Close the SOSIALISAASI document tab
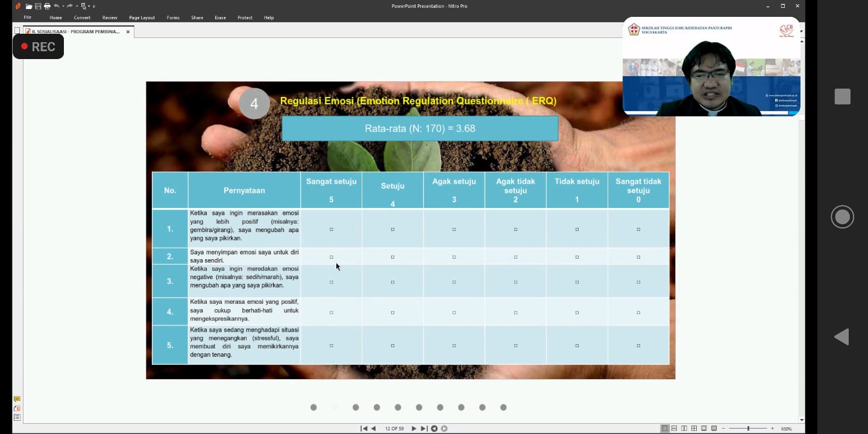 tap(128, 32)
